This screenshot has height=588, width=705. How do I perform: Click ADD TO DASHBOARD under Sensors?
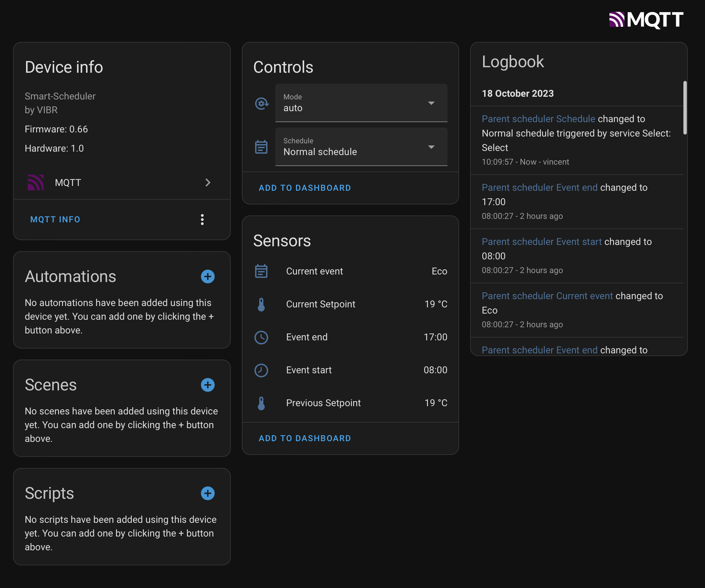coord(305,438)
